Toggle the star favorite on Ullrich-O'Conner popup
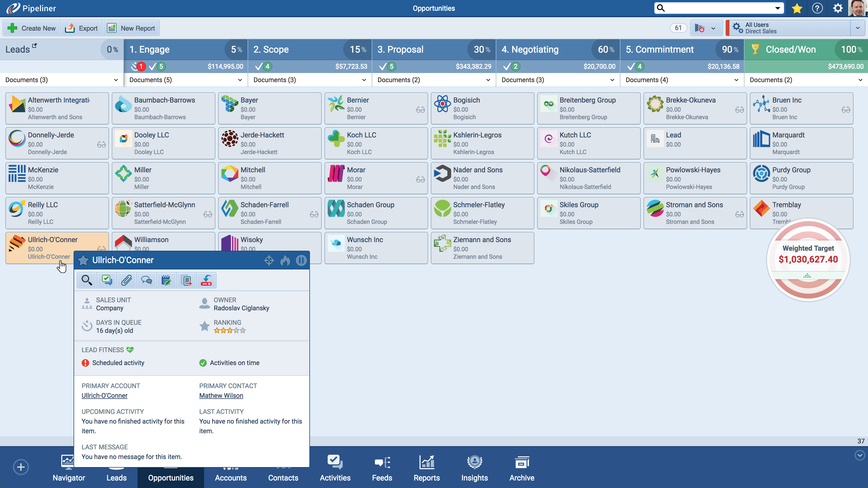 83,260
